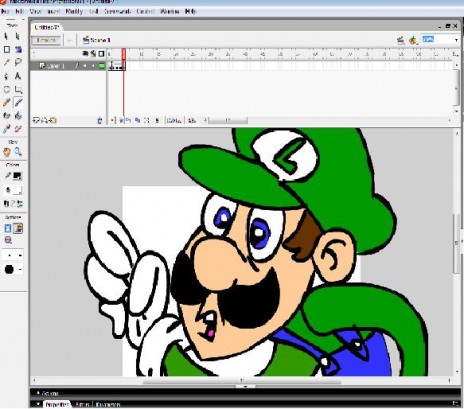
Task: Open the Modify menu
Action: pyautogui.click(x=74, y=11)
